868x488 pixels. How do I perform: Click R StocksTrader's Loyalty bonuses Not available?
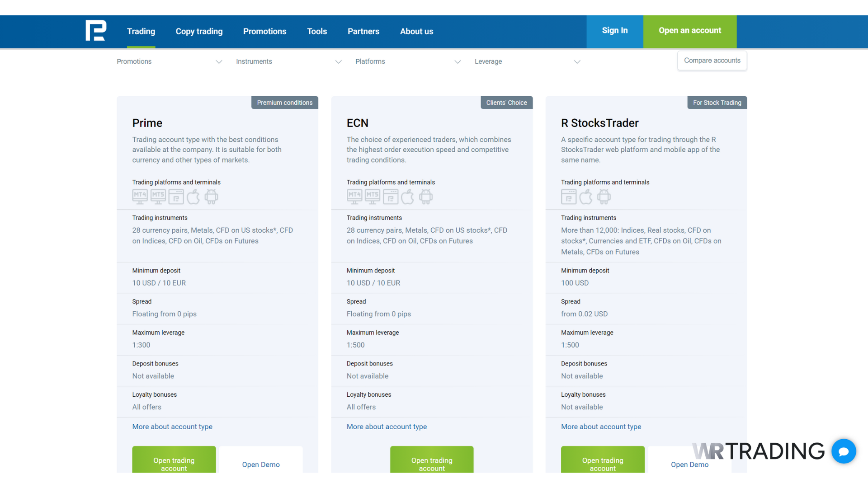click(582, 407)
